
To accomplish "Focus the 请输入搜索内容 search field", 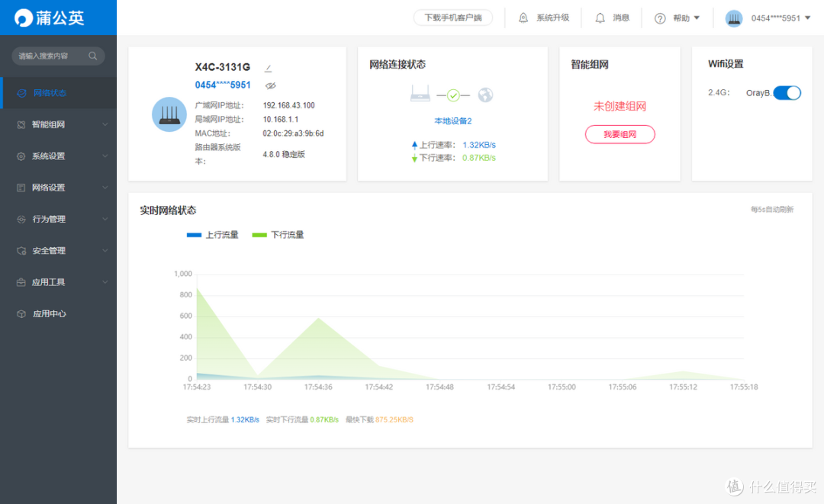I will [58, 56].
